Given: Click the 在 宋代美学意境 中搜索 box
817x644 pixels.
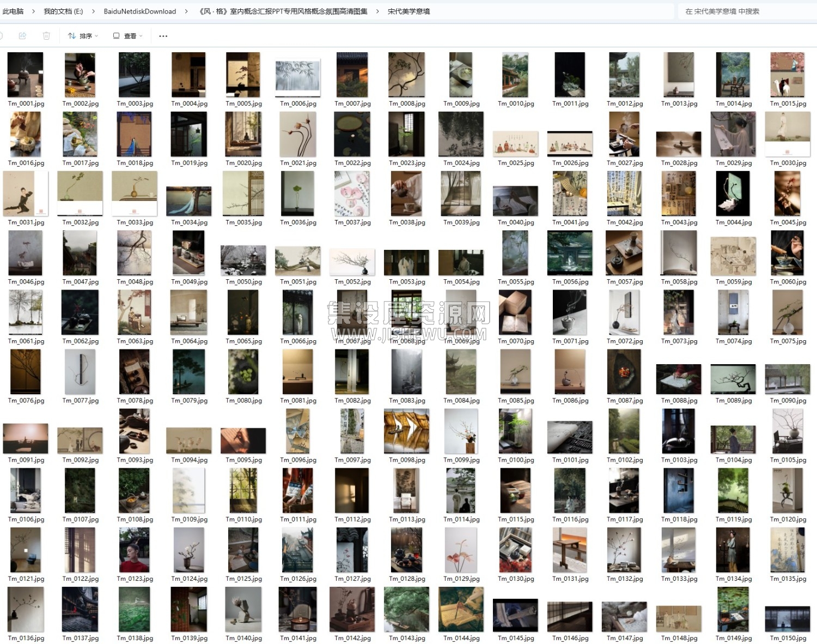Looking at the screenshot, I should 747,11.
